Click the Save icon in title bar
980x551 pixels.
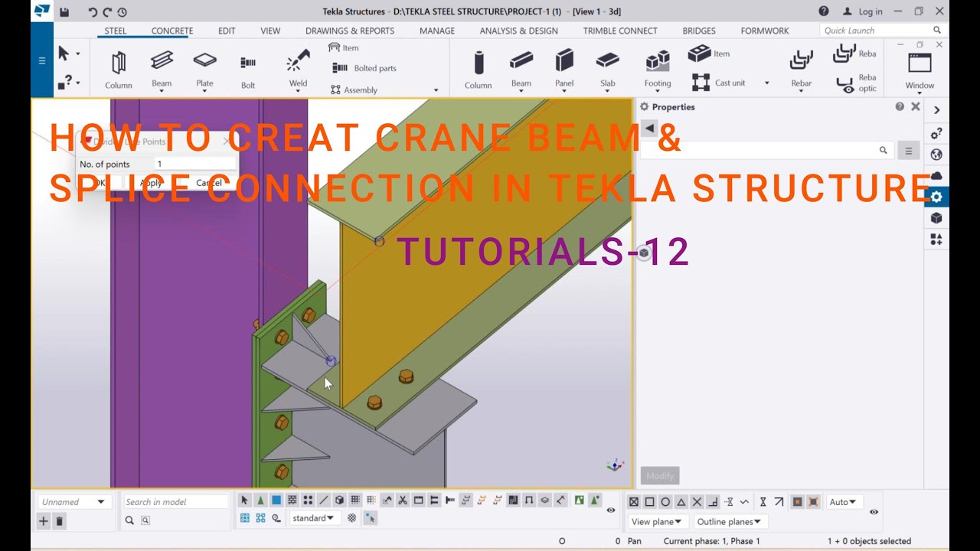(x=64, y=11)
